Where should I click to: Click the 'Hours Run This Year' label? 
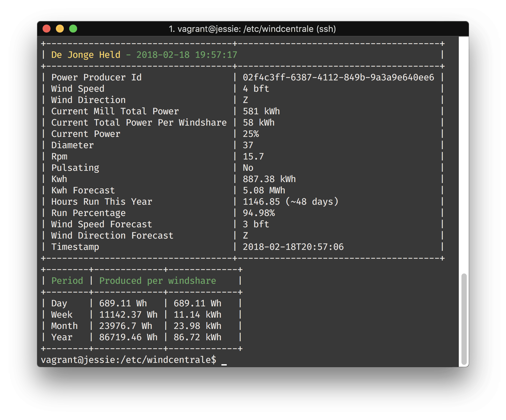pos(102,202)
